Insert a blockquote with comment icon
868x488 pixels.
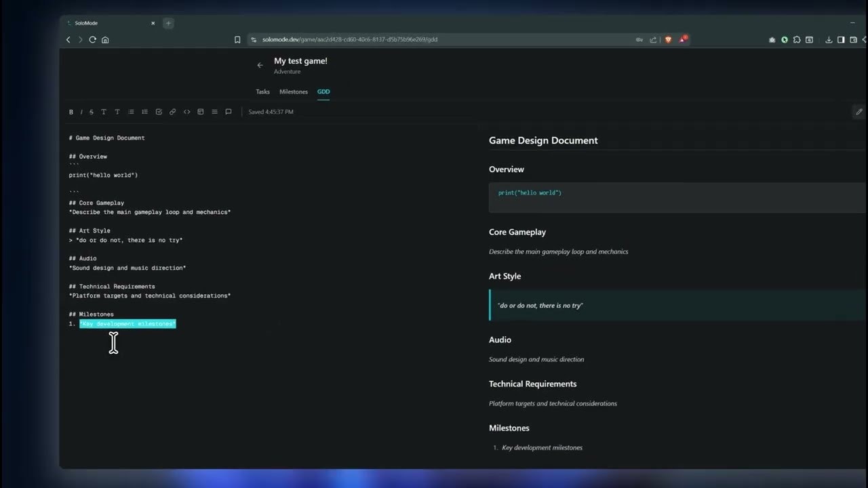[229, 112]
